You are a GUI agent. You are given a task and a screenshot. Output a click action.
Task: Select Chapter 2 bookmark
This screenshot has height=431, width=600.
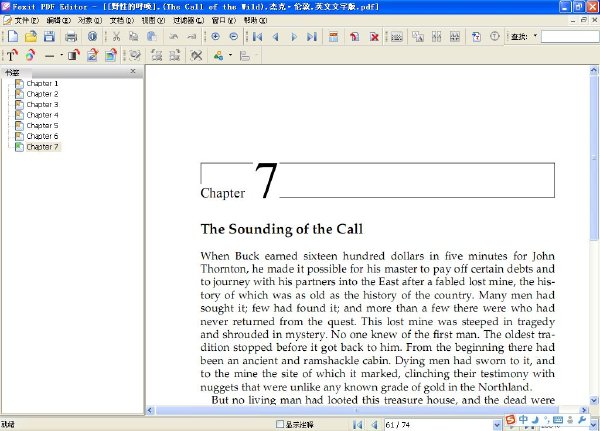coord(42,94)
